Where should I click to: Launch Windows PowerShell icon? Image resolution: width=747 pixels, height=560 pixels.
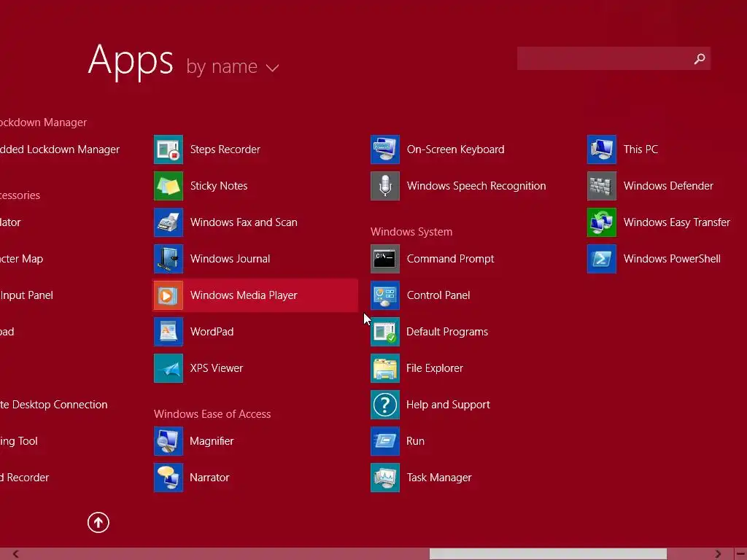(602, 259)
